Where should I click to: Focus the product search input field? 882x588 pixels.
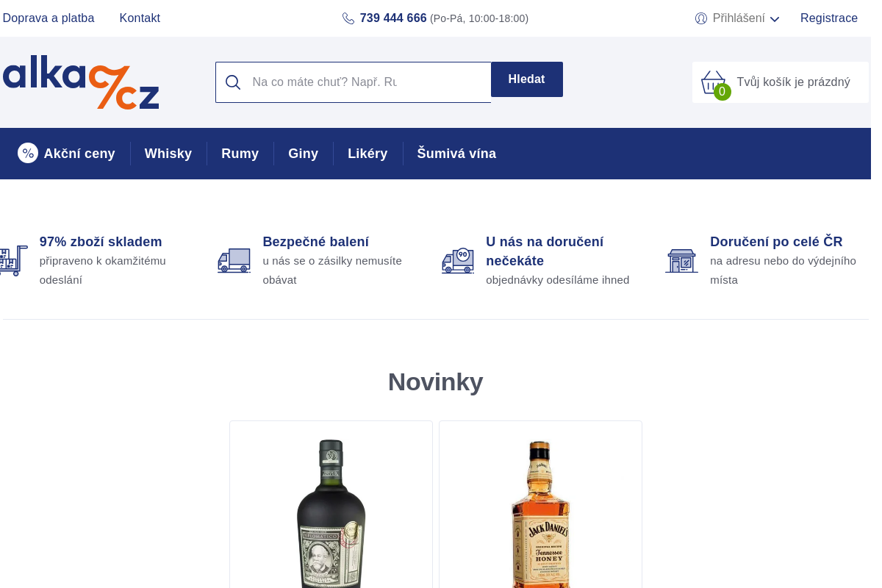click(x=354, y=82)
